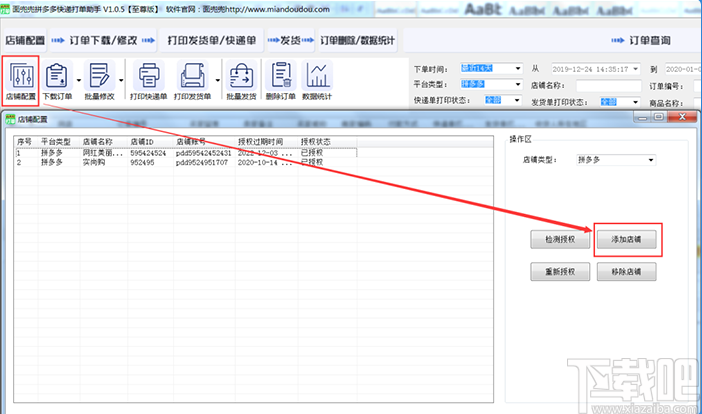Click the 下载订单 clipboard icon
This screenshot has height=414, width=702.
pyautogui.click(x=57, y=75)
